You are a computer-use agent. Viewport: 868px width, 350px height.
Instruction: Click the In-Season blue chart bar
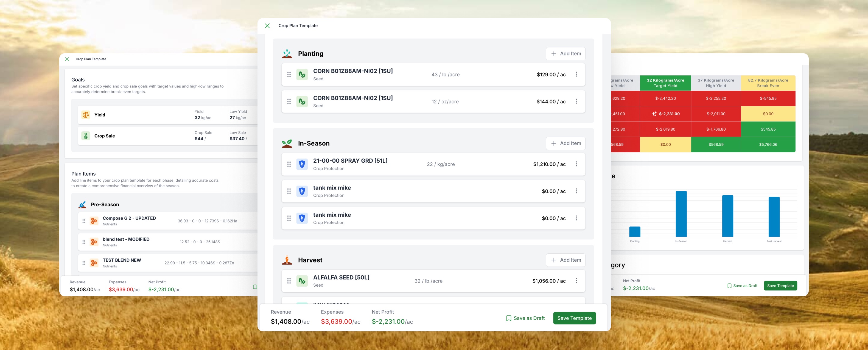click(x=681, y=214)
